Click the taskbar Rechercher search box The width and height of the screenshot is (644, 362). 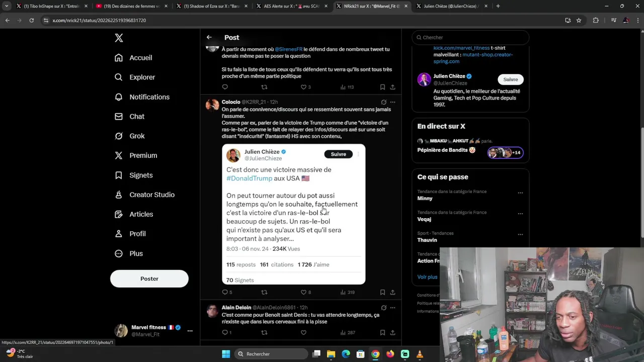pyautogui.click(x=270, y=354)
